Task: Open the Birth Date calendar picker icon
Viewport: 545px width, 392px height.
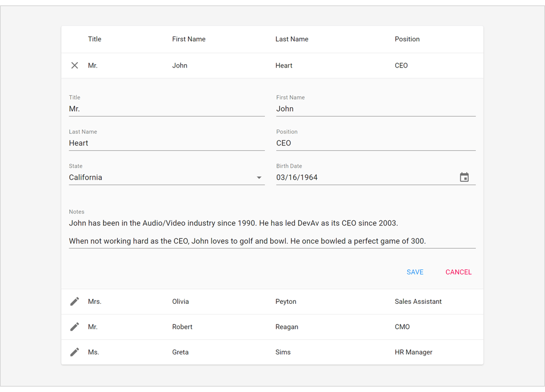Action: pyautogui.click(x=464, y=177)
